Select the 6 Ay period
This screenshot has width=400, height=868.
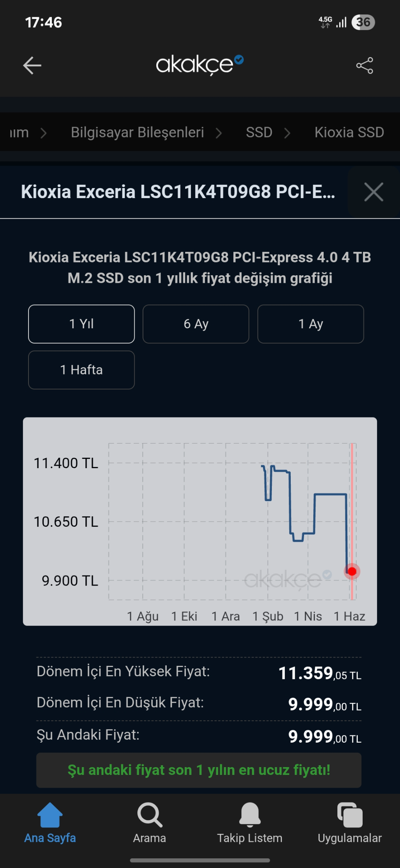coord(196,324)
